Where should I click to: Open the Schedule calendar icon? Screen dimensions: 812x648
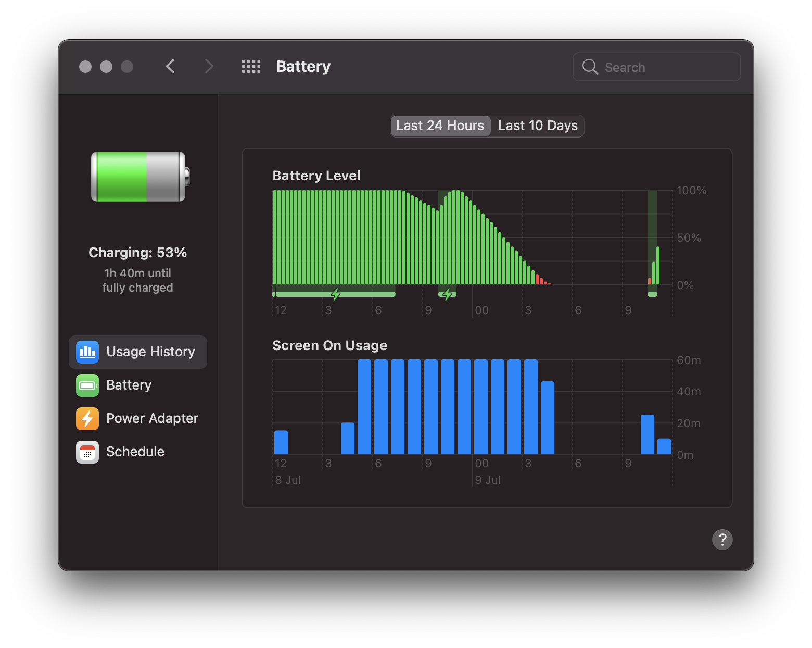[x=87, y=452]
